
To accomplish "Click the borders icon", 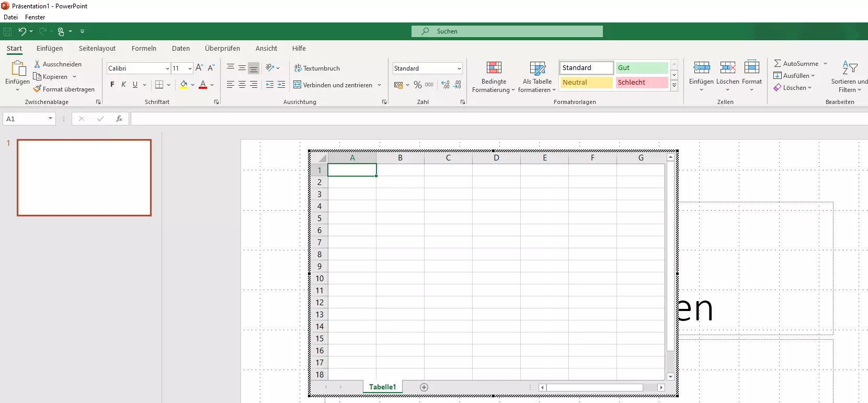I will tap(159, 85).
